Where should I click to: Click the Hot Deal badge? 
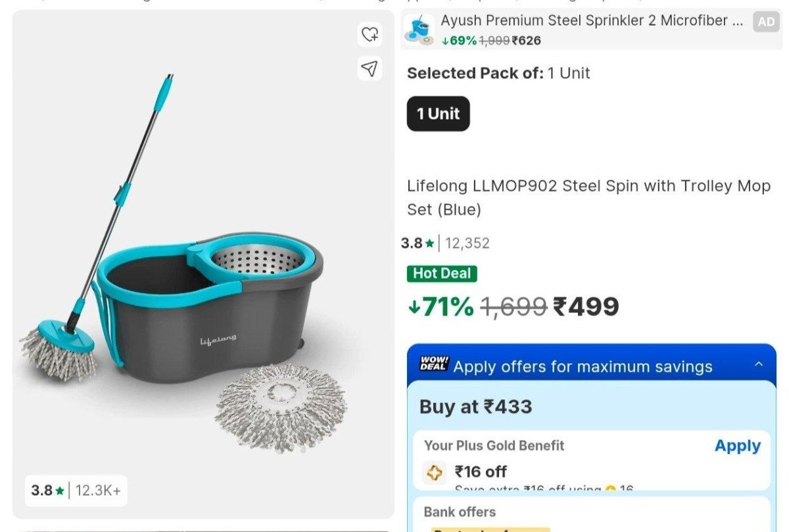pos(442,274)
